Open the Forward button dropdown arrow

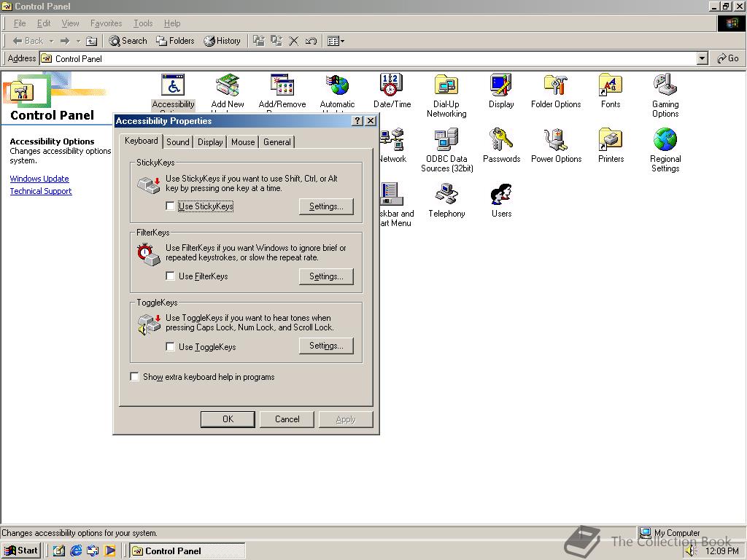(78, 41)
